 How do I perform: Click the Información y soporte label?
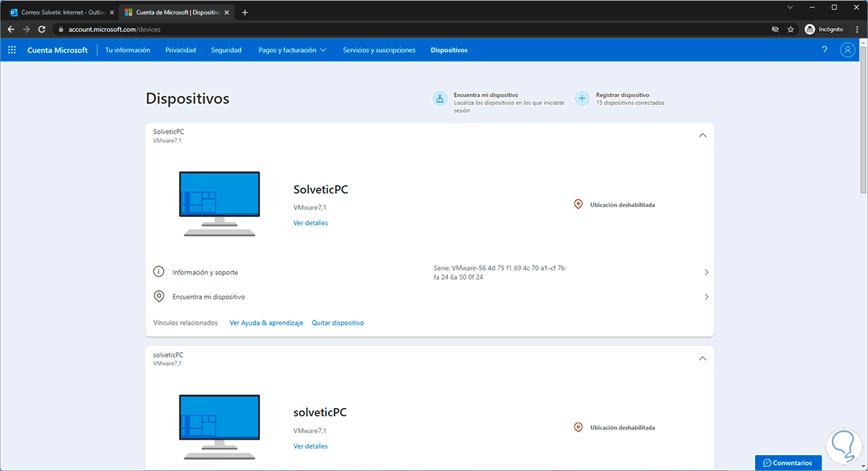click(205, 273)
